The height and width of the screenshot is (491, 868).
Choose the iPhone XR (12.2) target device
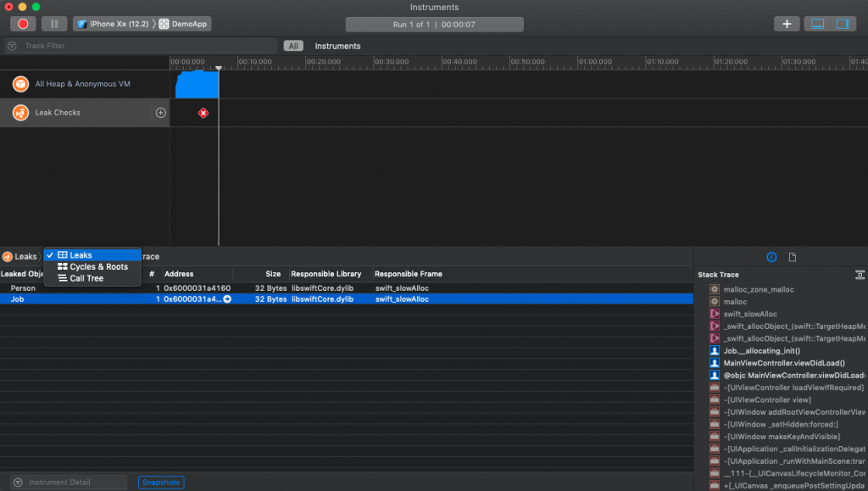pos(113,24)
